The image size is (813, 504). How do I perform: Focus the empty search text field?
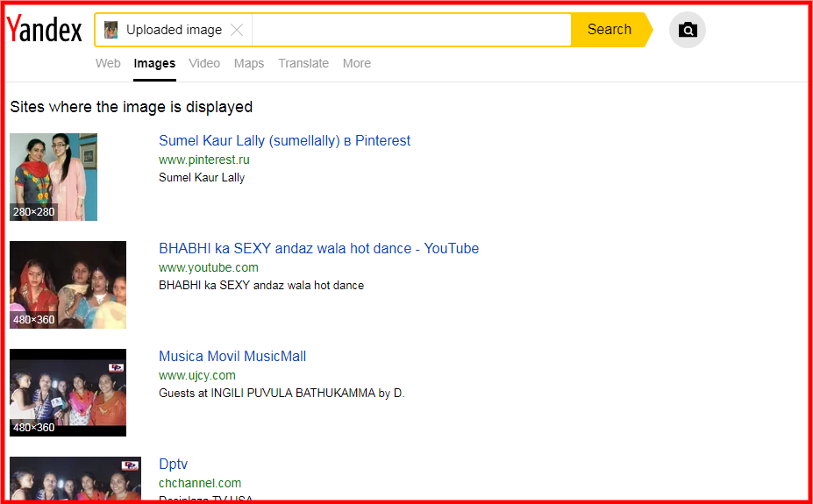click(411, 30)
